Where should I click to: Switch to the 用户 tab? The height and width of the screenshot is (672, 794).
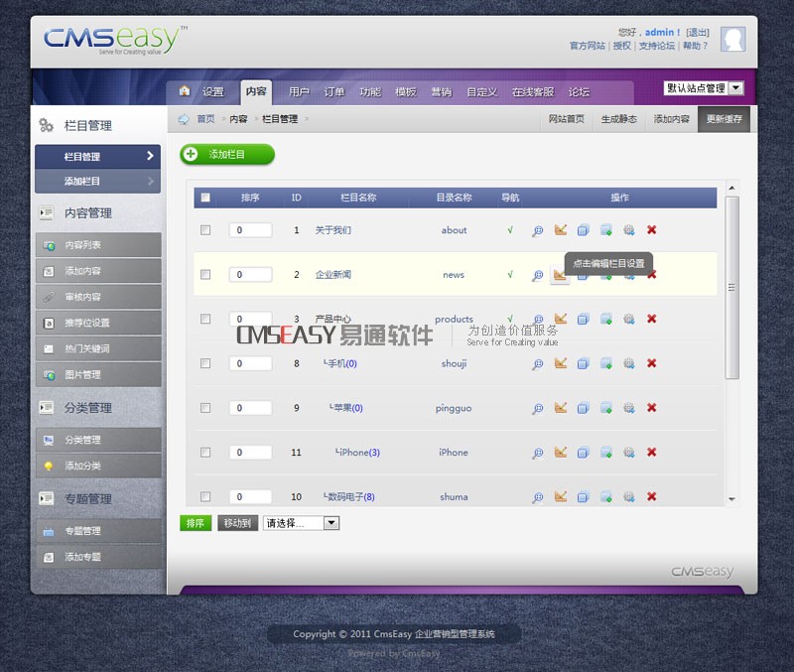pos(299,92)
